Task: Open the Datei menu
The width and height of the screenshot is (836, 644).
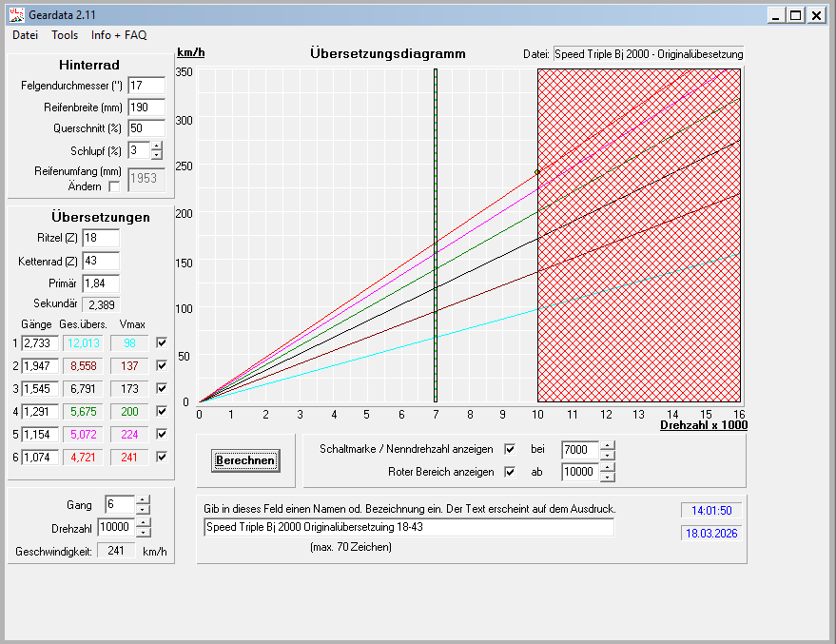Action: (25, 35)
